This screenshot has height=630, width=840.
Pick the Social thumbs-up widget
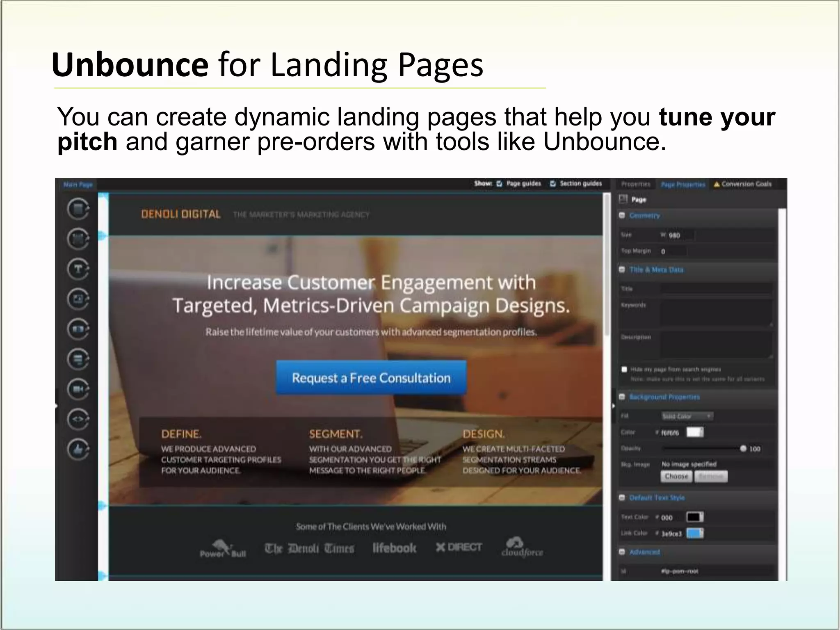pyautogui.click(x=78, y=450)
